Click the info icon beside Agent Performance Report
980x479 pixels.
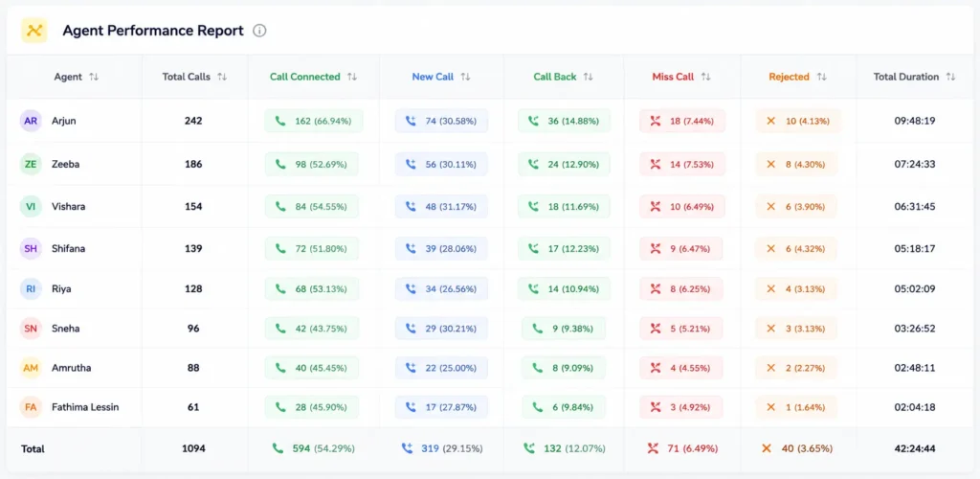click(x=259, y=31)
